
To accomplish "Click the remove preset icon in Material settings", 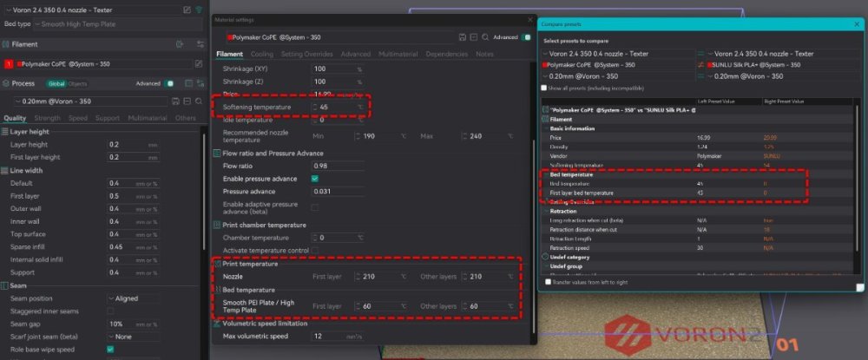I will (474, 37).
